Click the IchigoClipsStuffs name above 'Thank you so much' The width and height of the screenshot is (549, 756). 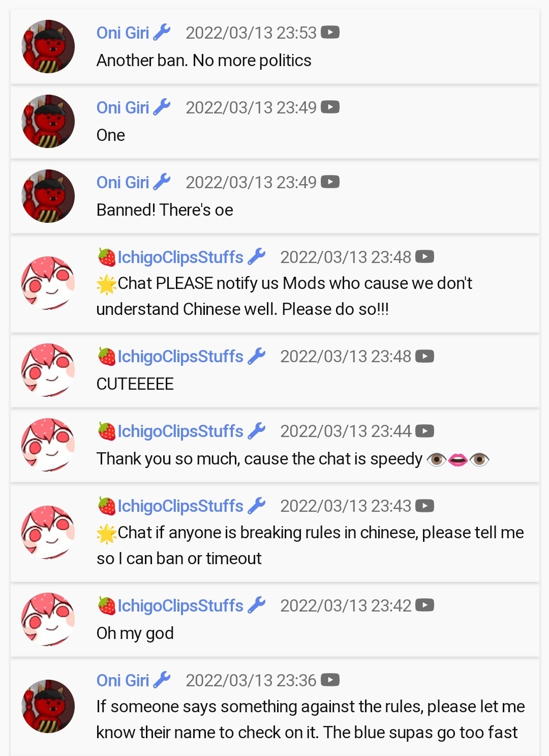click(180, 431)
